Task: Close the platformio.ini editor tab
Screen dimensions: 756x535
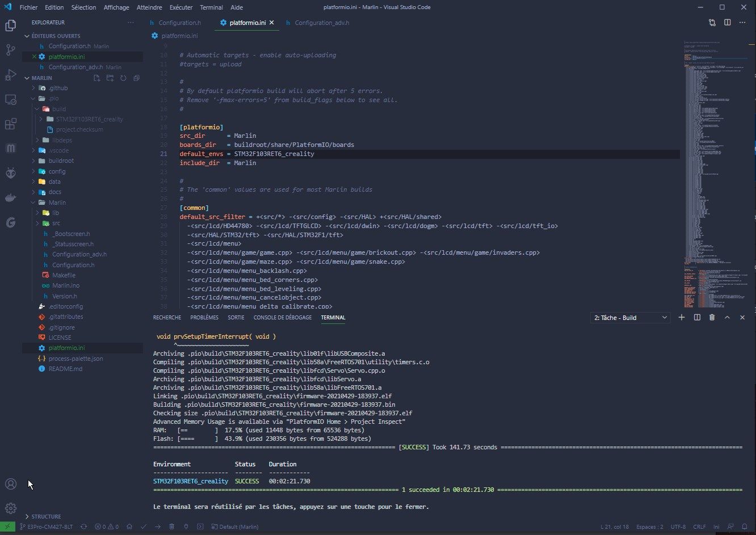Action: pyautogui.click(x=272, y=23)
